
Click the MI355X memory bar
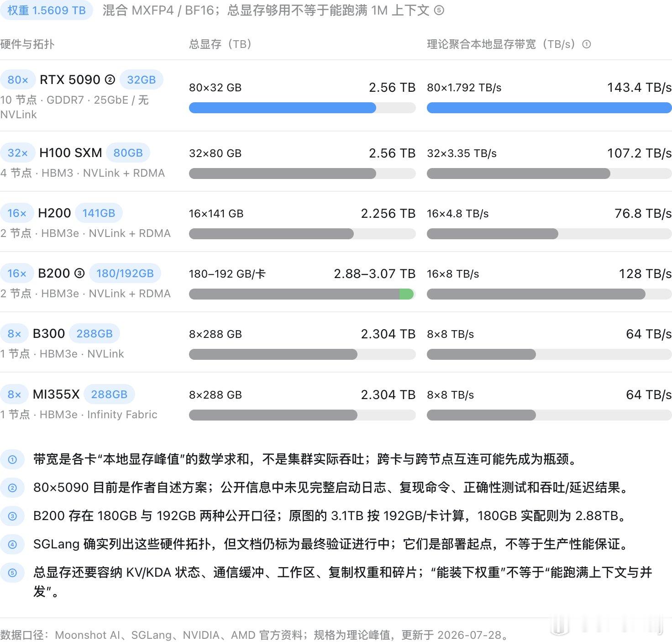[273, 415]
